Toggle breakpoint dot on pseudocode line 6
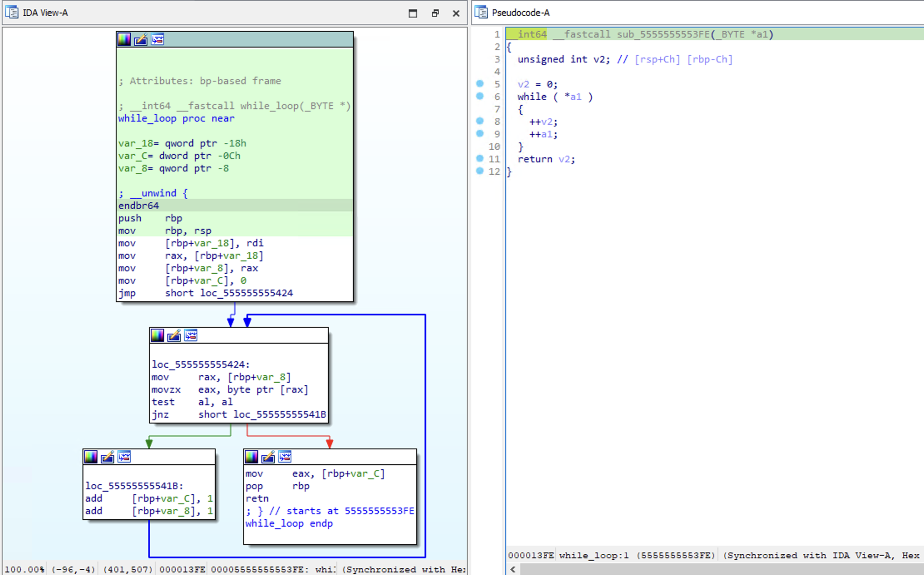924x575 pixels. coord(480,96)
